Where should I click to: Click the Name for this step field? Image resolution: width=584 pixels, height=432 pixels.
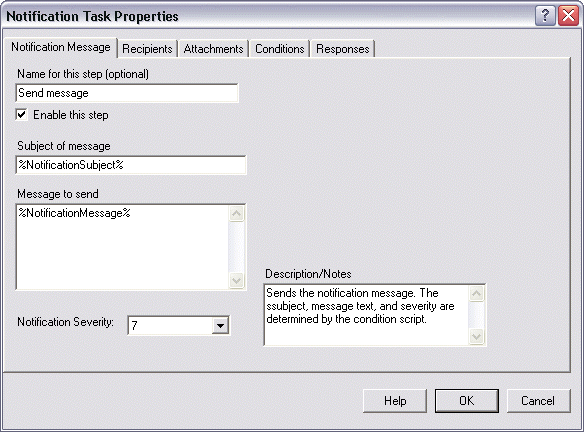pyautogui.click(x=127, y=93)
